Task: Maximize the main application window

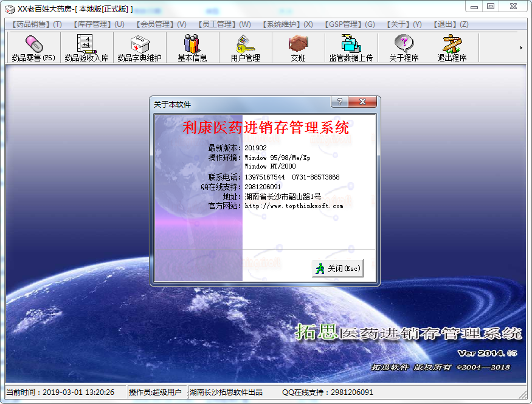Action: pos(491,7)
